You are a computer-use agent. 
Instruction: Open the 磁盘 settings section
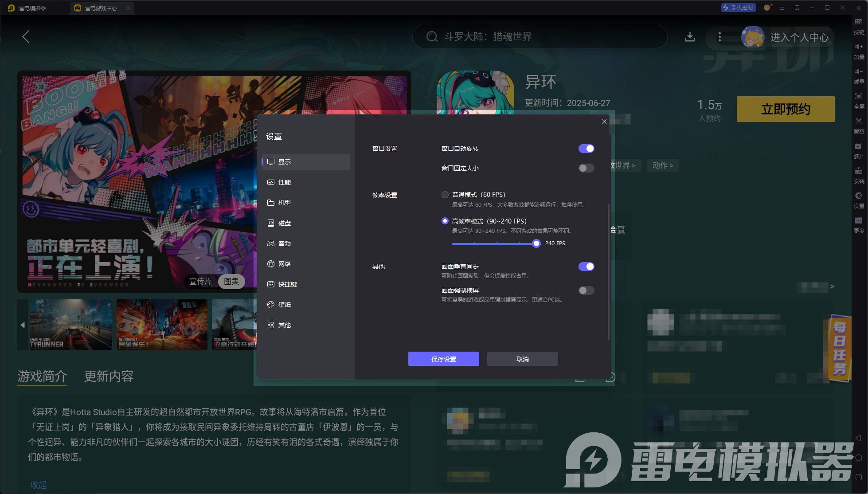coord(284,223)
